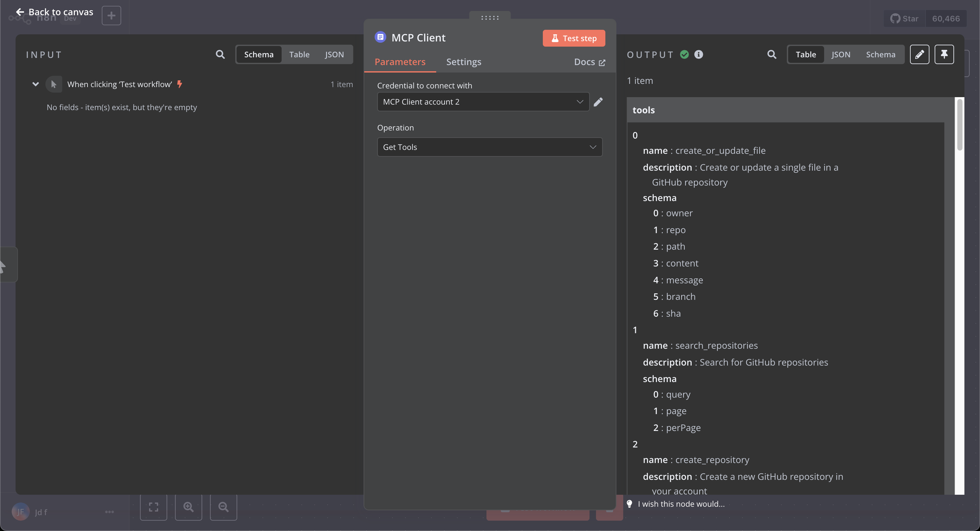Zoom out on the canvas
This screenshot has width=980, height=531.
pyautogui.click(x=223, y=507)
